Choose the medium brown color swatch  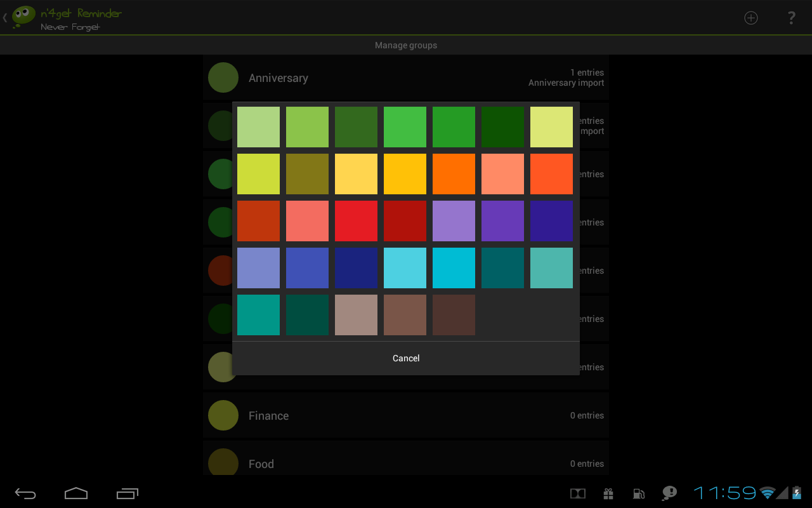[x=405, y=315]
